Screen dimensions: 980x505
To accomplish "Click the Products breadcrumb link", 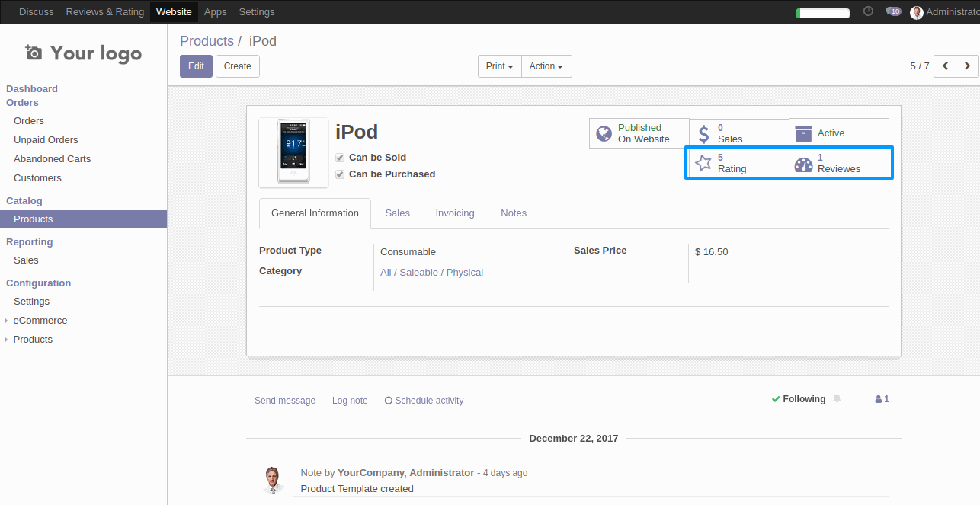I will click(207, 41).
